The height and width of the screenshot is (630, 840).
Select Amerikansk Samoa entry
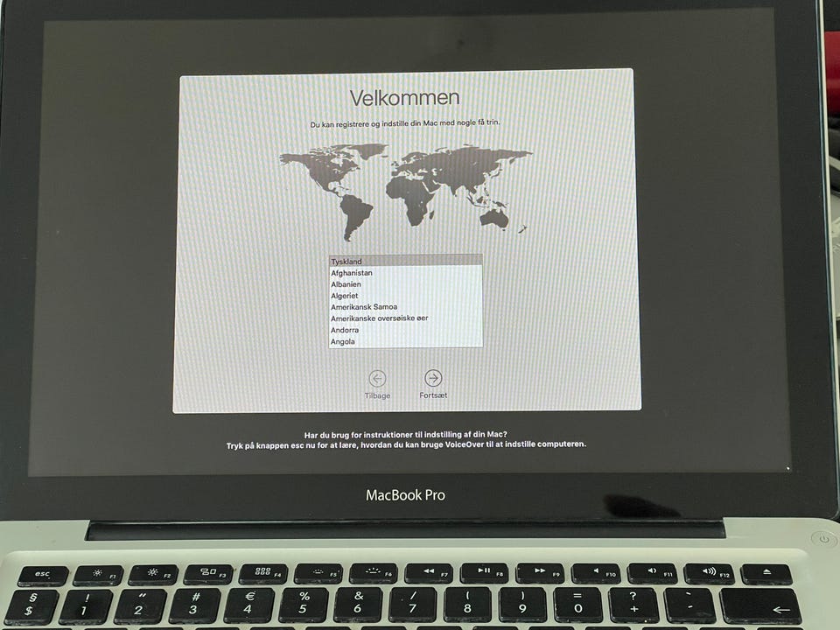(405, 307)
